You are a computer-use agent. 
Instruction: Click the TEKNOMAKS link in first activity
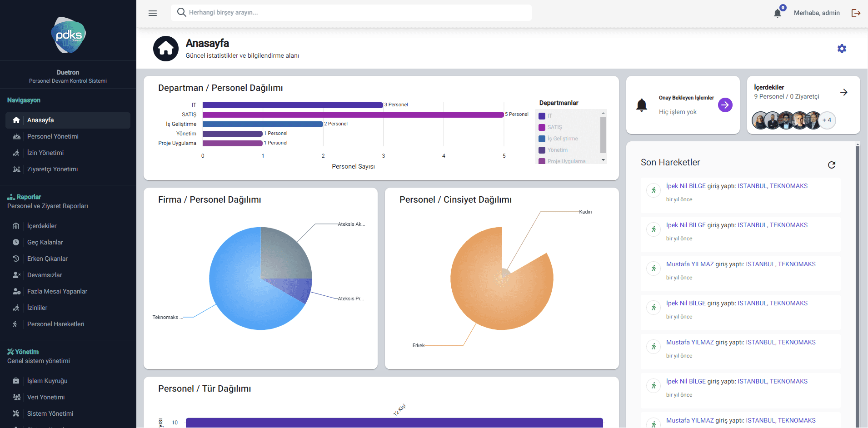tap(788, 186)
